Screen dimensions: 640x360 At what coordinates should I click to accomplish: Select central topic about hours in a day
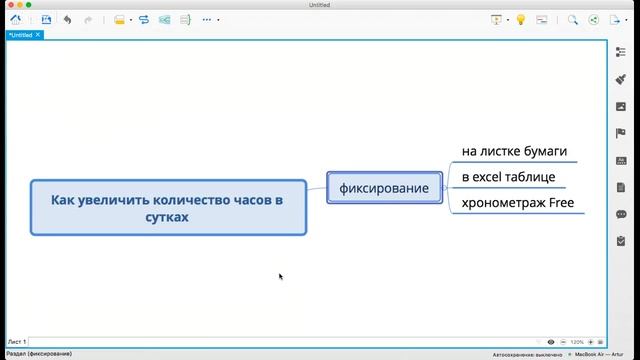click(x=169, y=208)
